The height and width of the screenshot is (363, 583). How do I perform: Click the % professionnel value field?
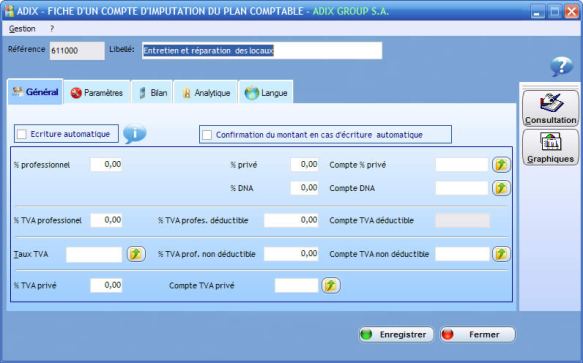(x=106, y=164)
